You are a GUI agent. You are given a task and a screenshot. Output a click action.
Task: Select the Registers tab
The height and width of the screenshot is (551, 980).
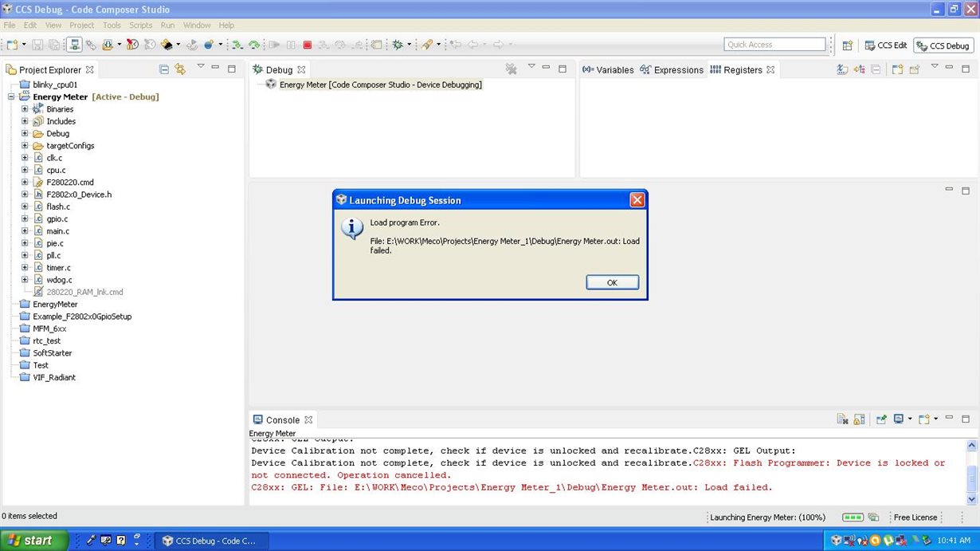click(743, 70)
